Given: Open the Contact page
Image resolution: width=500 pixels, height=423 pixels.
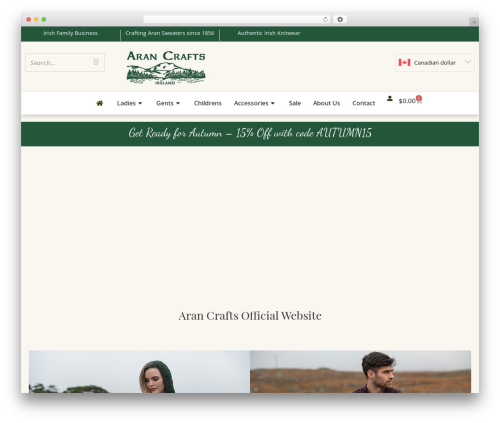Looking at the screenshot, I should [x=364, y=103].
